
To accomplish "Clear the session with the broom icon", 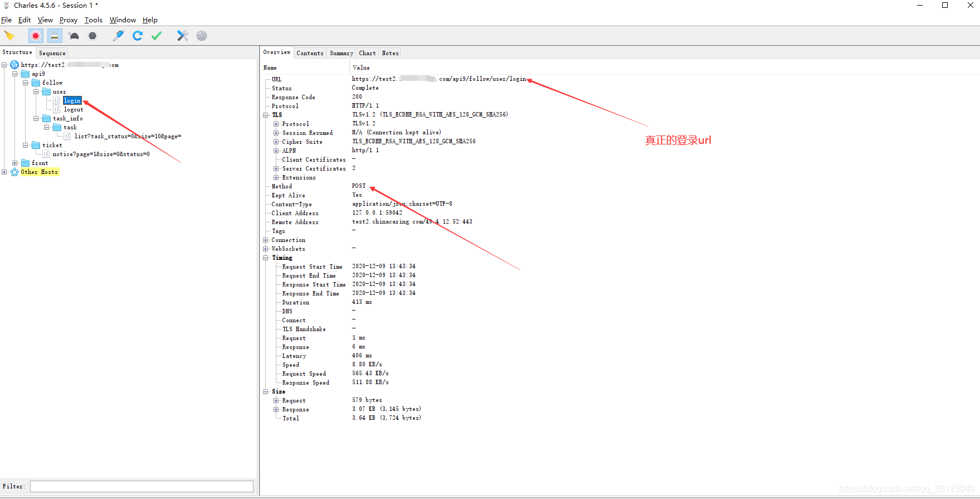I will [x=9, y=36].
